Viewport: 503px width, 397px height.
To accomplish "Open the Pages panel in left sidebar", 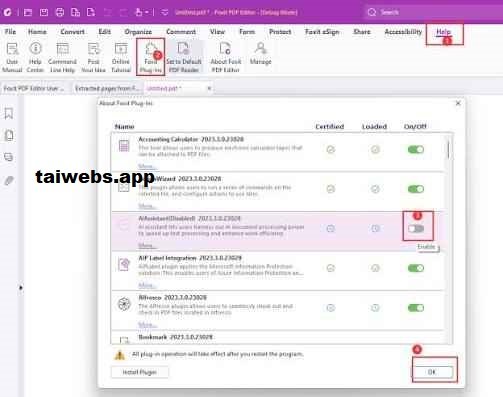I will 9,135.
